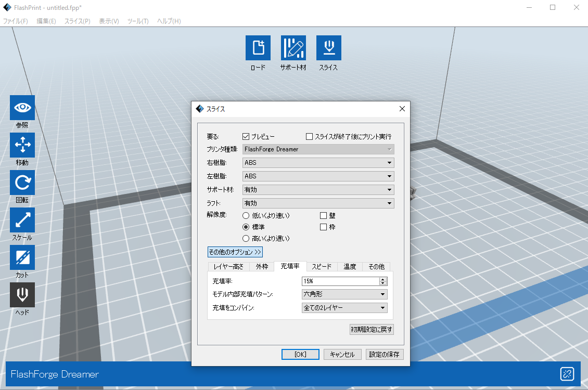Viewport: 588px width, 390px height.
Task: Click the ロード (Load) icon
Action: pos(258,48)
